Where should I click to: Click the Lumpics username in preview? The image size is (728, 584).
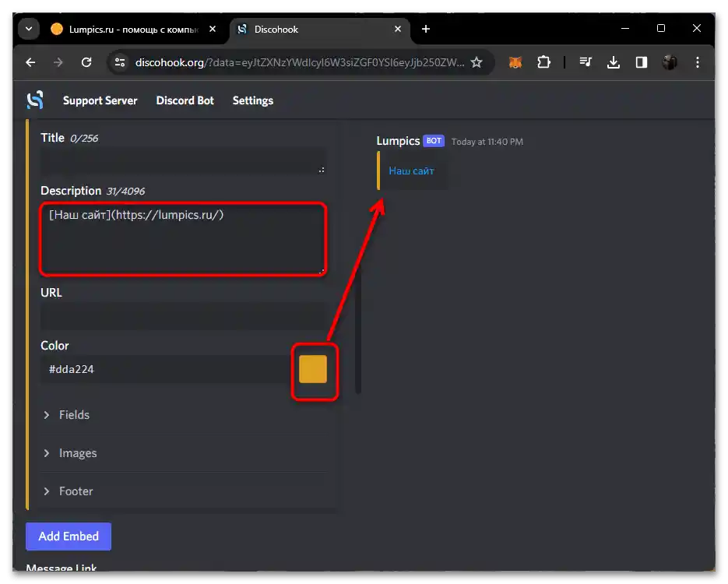398,141
